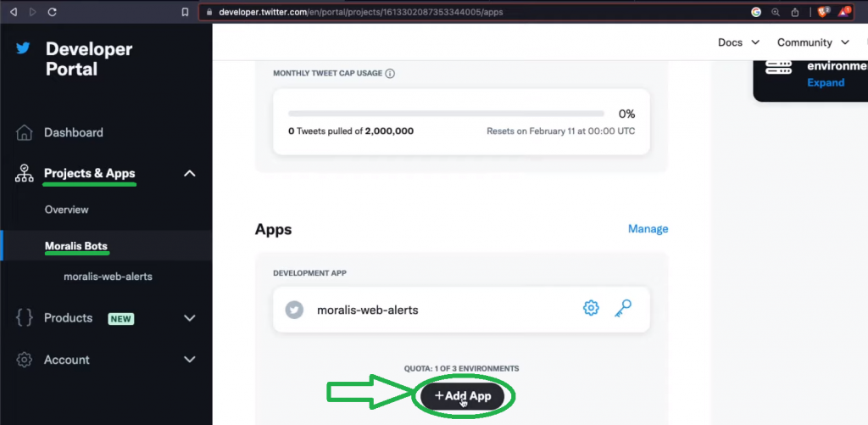Image resolution: width=868 pixels, height=425 pixels.
Task: Click the browser forward arrow
Action: coord(33,12)
